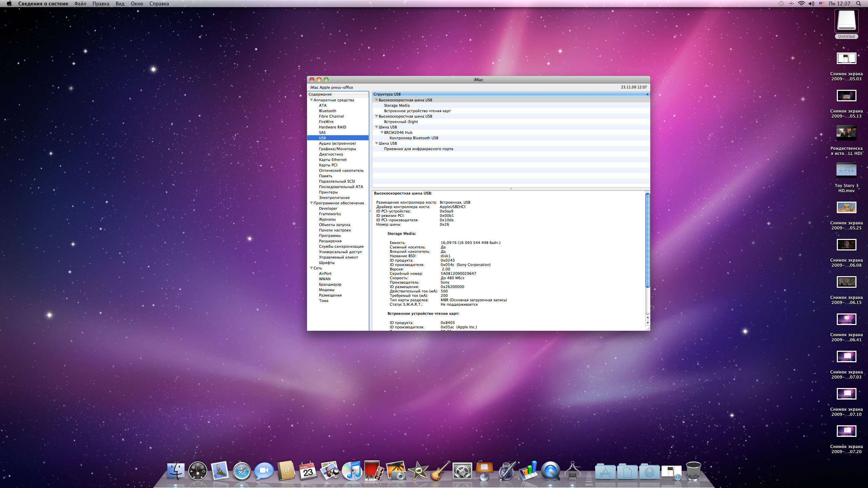This screenshot has height=488, width=868.
Task: Open Spotlight search magnifier in menu bar
Action: pyautogui.click(x=858, y=4)
